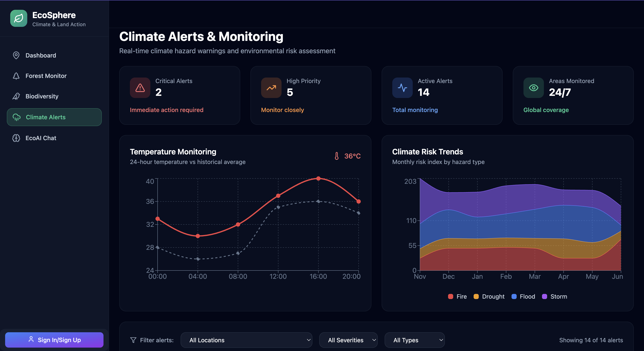Open the All Locations dropdown
644x351 pixels.
click(246, 340)
